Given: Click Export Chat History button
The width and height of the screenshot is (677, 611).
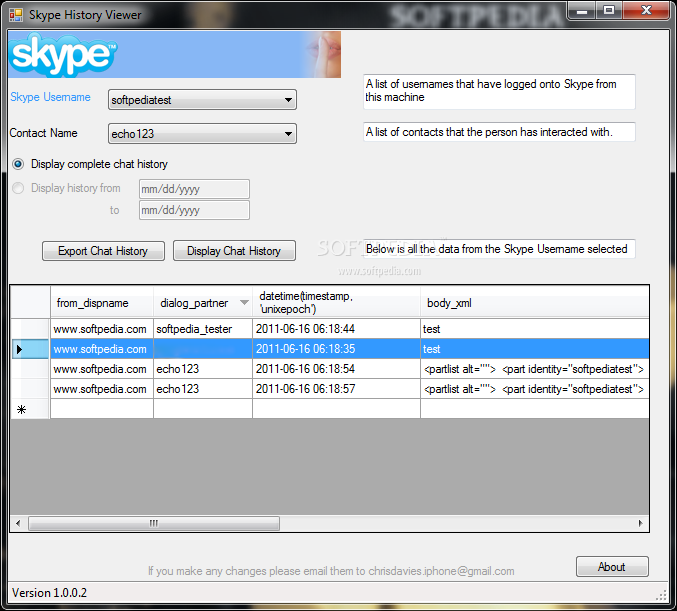Looking at the screenshot, I should point(103,251).
